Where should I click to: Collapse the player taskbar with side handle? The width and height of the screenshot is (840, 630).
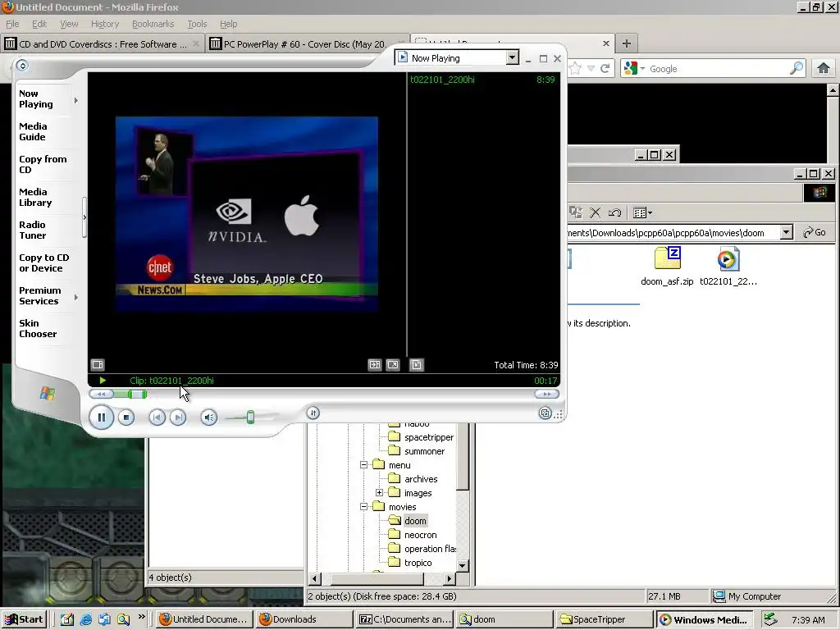(x=84, y=217)
